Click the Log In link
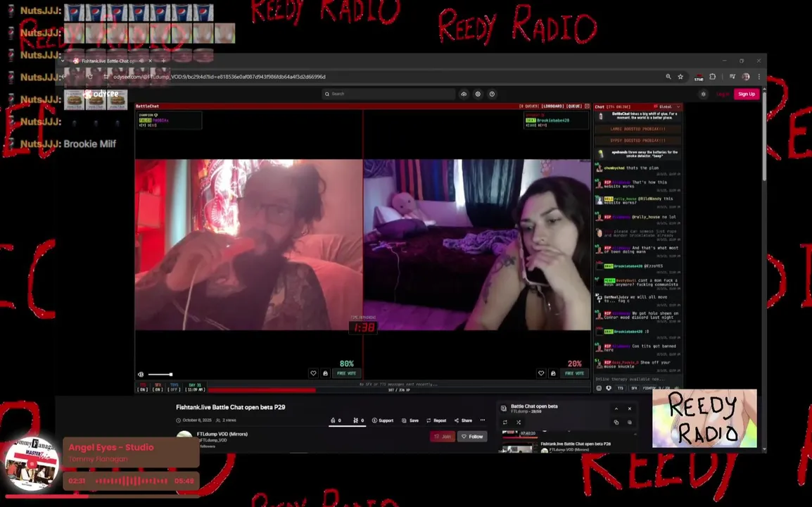812x507 pixels. pos(723,94)
